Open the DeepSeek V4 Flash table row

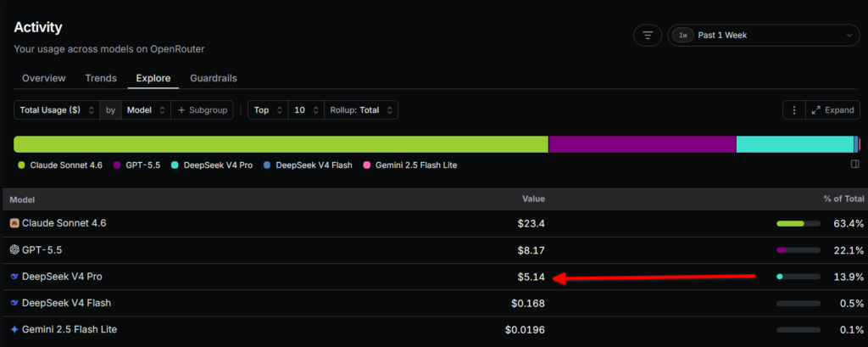[434, 303]
